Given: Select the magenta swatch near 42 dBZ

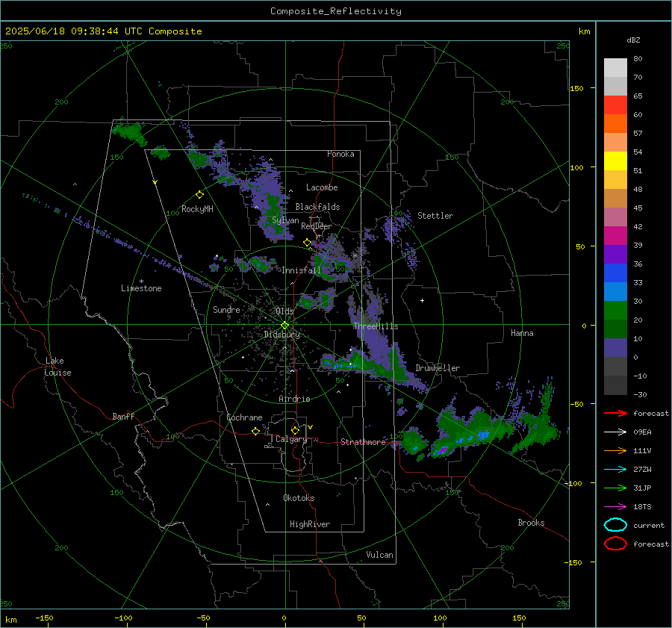Looking at the screenshot, I should coord(615,235).
